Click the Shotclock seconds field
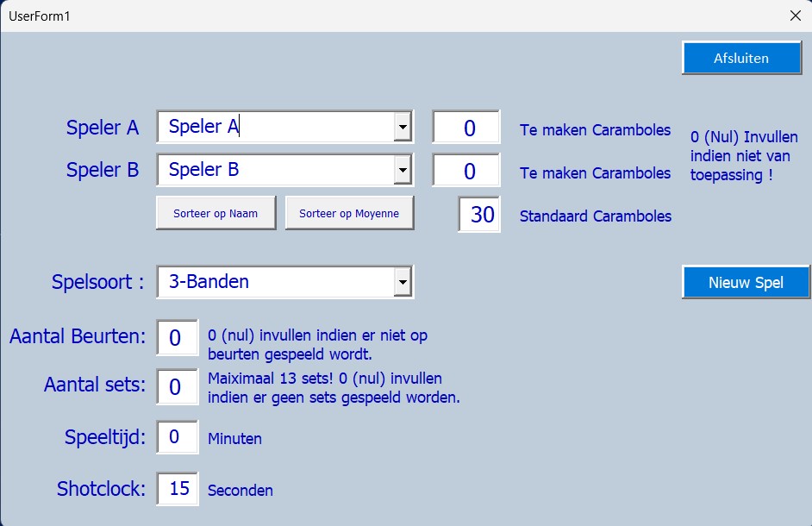The width and height of the screenshot is (812, 526). (x=177, y=489)
